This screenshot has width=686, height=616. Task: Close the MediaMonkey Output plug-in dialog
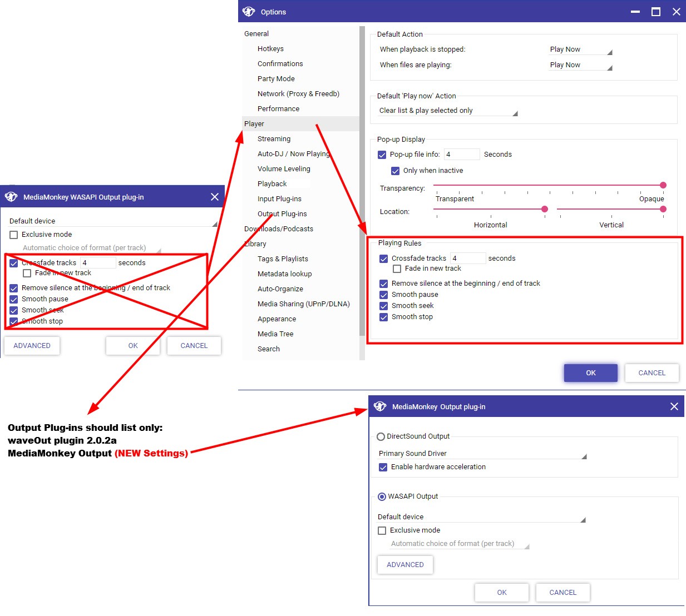pos(674,406)
